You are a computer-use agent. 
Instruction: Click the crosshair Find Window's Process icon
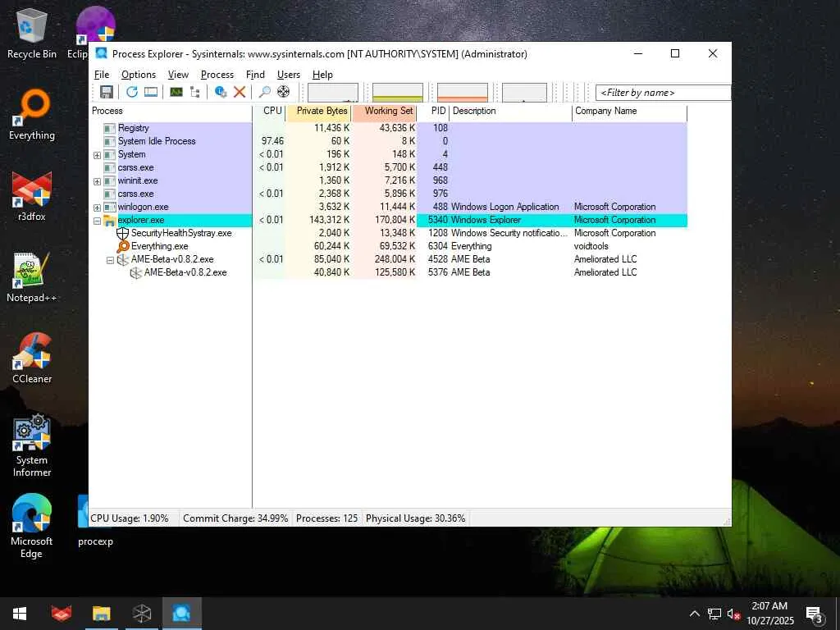(283, 92)
